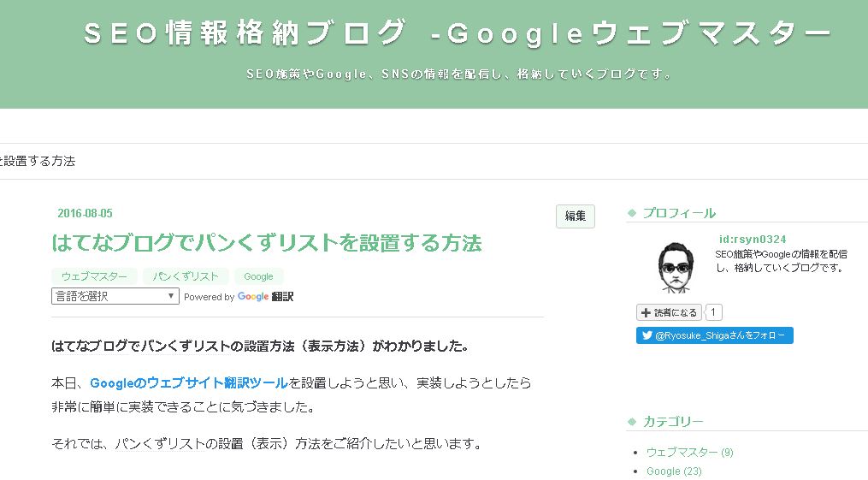The width and height of the screenshot is (868, 480).
Task: Click the blog subtitle SEO施策やGoogle description text
Action: click(x=458, y=74)
